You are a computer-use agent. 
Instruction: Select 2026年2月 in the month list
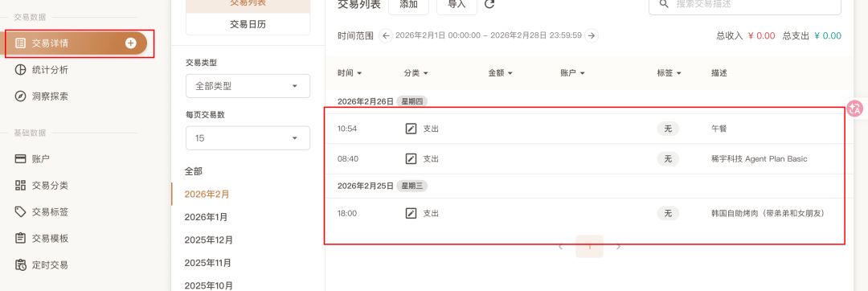[207, 195]
